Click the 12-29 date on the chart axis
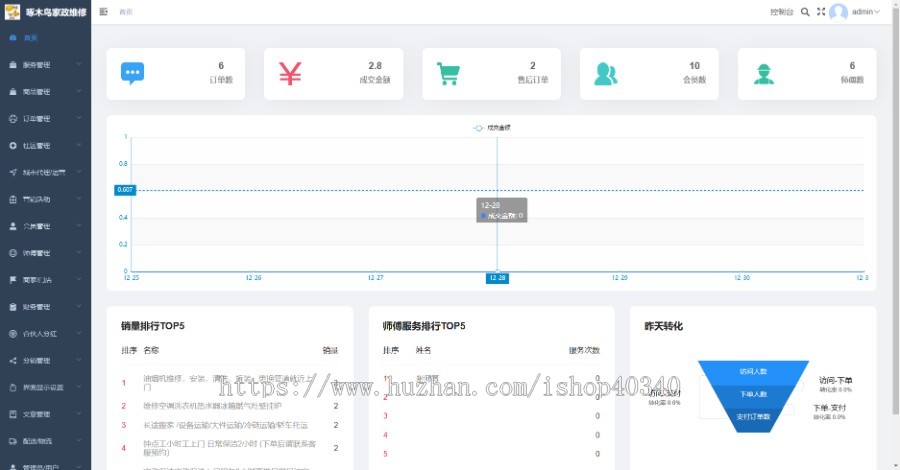The width and height of the screenshot is (900, 470). (x=619, y=278)
